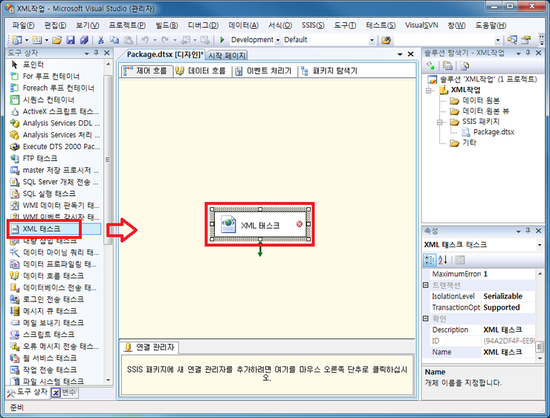
Task: Click the Name property value field
Action: tap(508, 352)
